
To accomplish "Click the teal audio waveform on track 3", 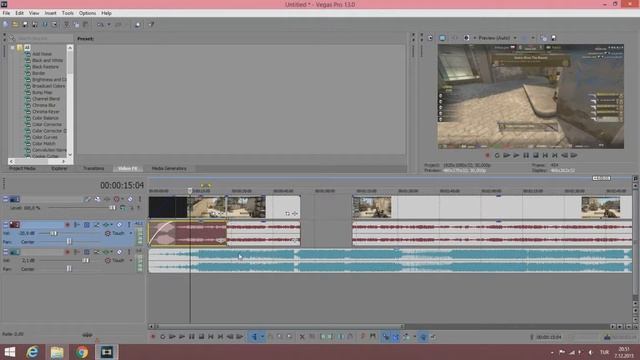I will 390,260.
